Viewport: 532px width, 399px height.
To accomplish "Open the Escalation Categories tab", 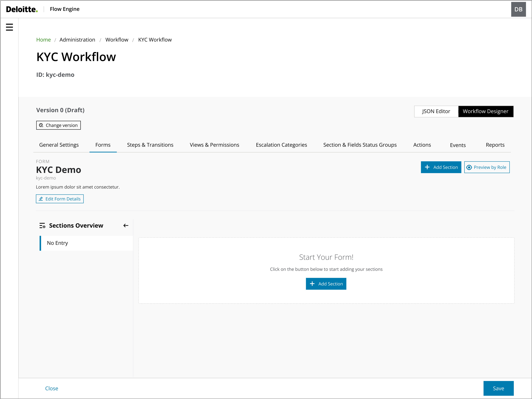I will click(281, 145).
